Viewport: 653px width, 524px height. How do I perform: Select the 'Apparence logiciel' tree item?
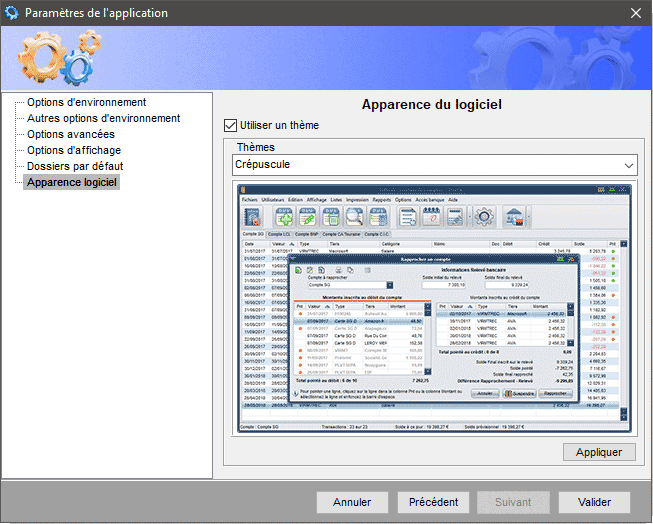tap(72, 183)
